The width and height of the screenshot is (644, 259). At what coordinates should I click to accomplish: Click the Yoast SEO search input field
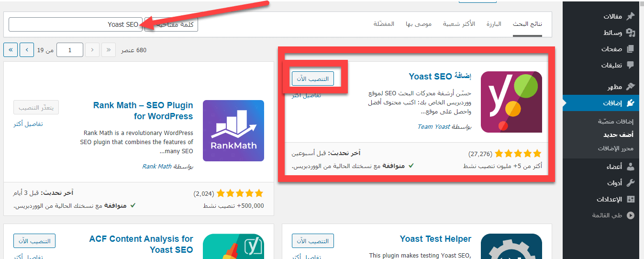76,24
